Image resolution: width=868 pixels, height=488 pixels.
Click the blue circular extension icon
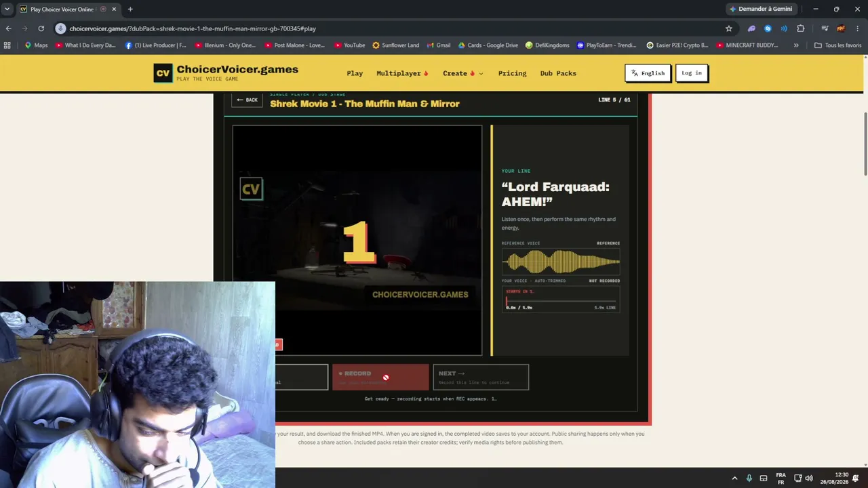[768, 28]
